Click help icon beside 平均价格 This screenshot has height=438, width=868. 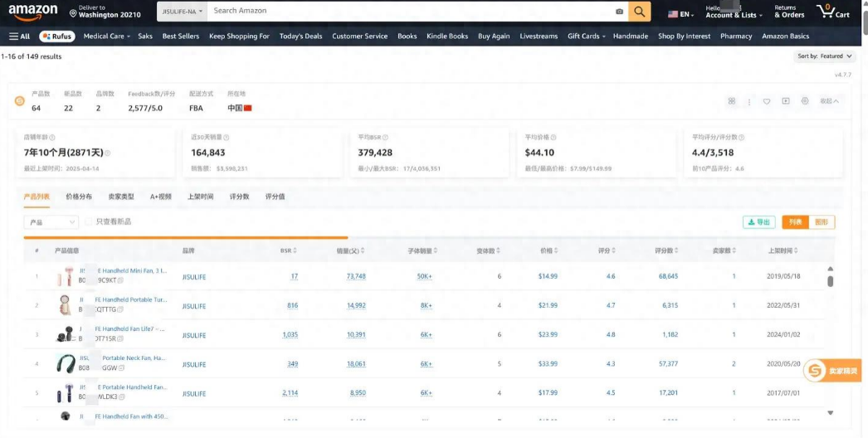553,138
